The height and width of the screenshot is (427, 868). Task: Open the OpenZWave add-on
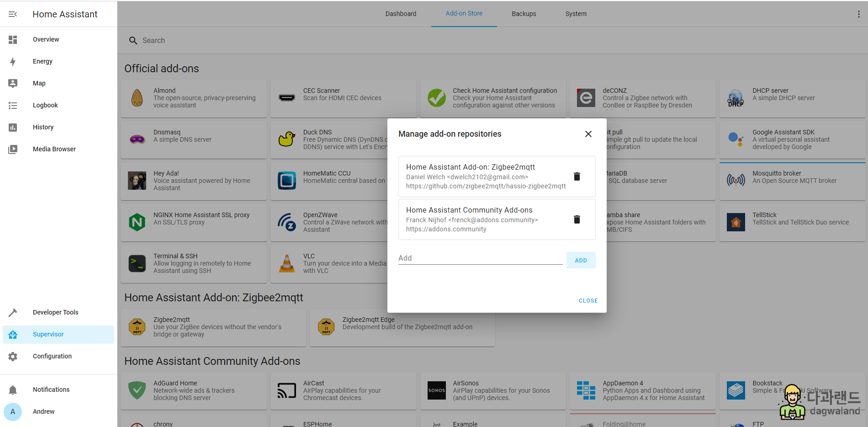(329, 223)
